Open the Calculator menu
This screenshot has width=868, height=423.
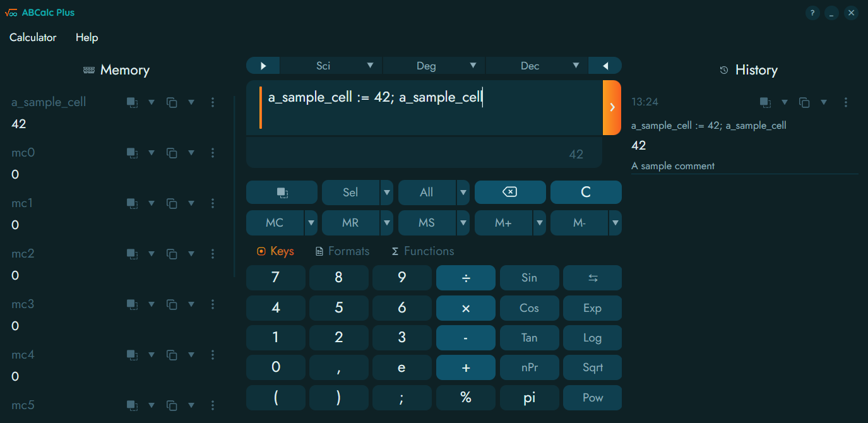(x=33, y=37)
